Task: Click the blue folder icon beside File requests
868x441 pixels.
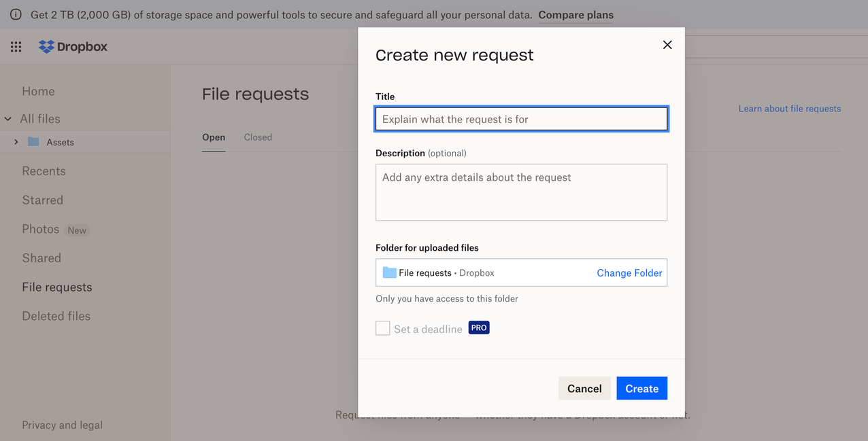Action: (x=388, y=272)
